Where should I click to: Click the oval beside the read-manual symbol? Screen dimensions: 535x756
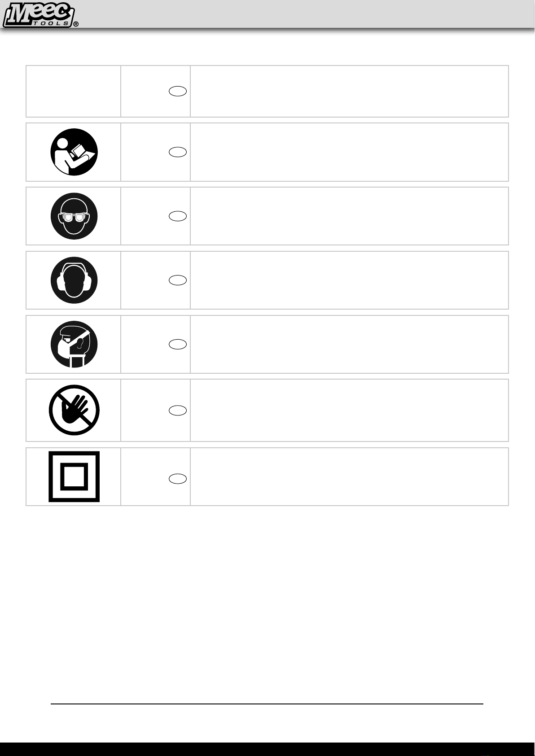coord(178,152)
